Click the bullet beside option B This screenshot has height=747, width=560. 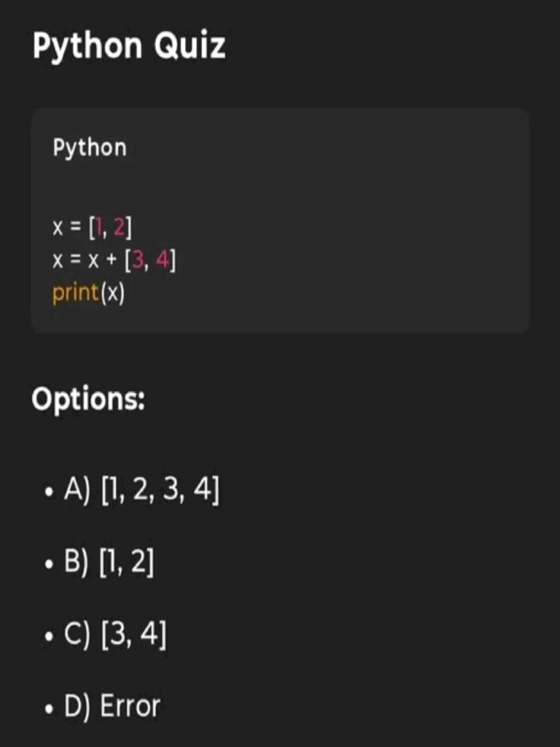[x=48, y=565]
